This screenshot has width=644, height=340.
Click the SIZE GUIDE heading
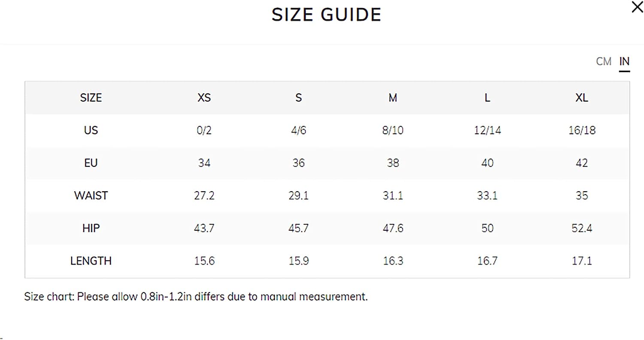[x=326, y=15]
